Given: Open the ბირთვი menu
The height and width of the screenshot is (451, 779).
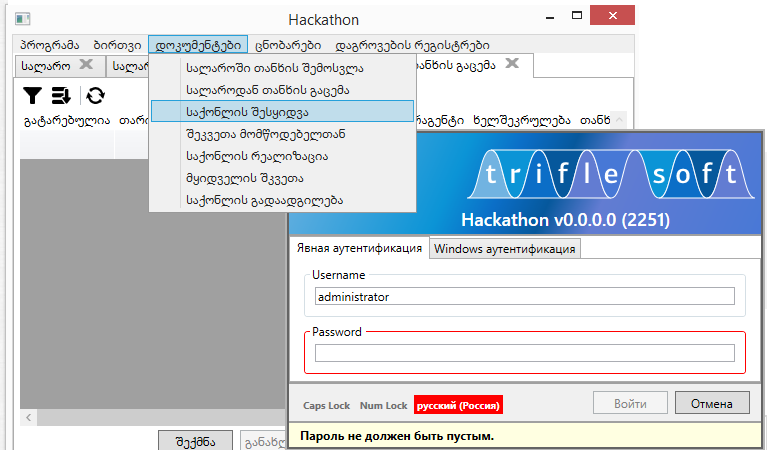Looking at the screenshot, I should pos(117,45).
